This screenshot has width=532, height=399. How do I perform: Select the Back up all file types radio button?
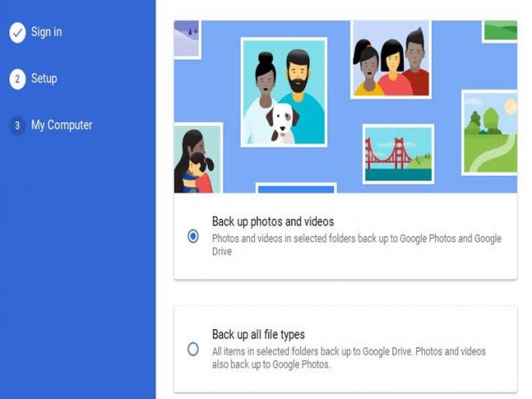click(x=193, y=349)
